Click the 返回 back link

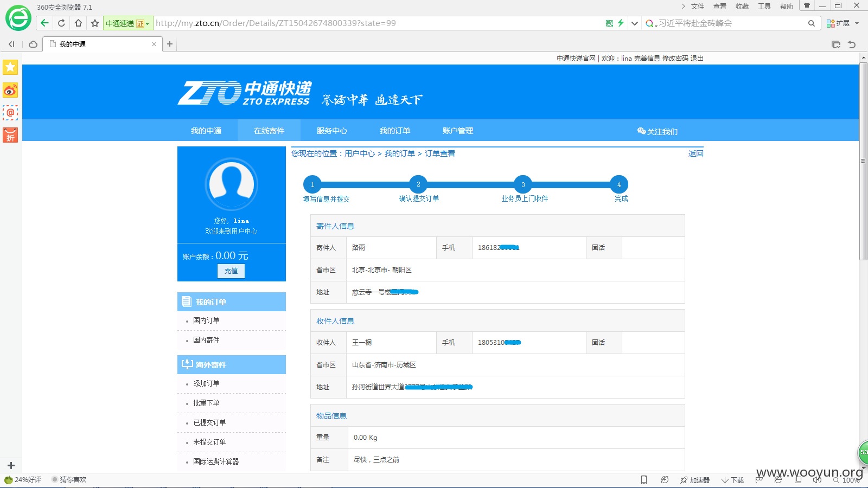click(x=696, y=153)
